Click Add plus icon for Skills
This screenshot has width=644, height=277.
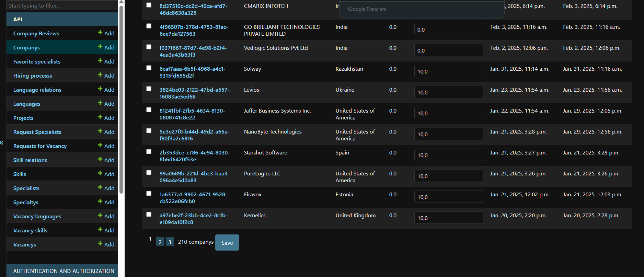click(100, 173)
